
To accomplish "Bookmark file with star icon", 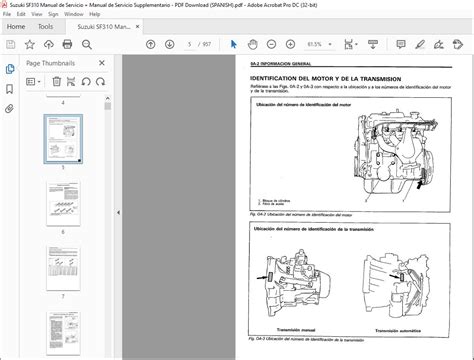I will click(x=30, y=44).
